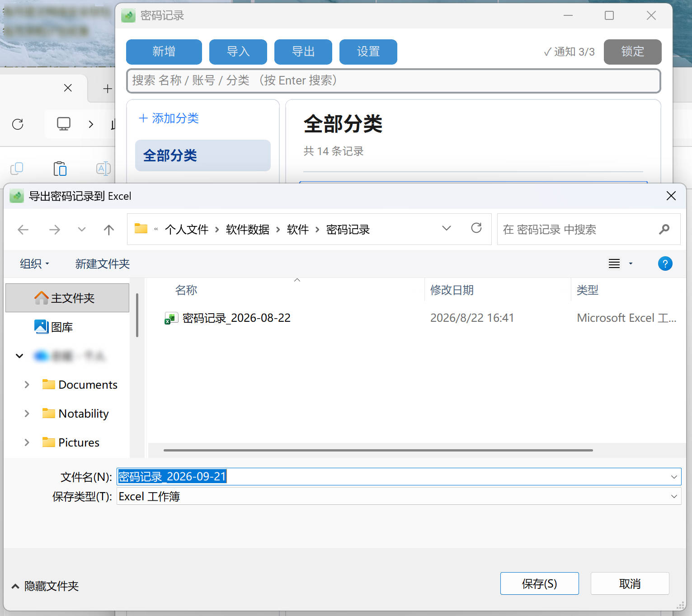Viewport: 692px width, 616px height.
Task: Expand address bar path history dropdown
Action: point(447,228)
